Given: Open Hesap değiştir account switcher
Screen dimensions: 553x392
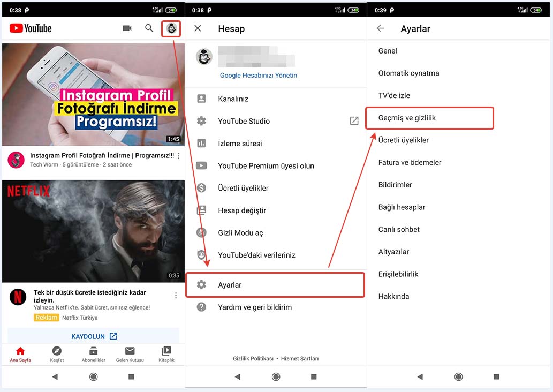Looking at the screenshot, I should click(x=242, y=210).
